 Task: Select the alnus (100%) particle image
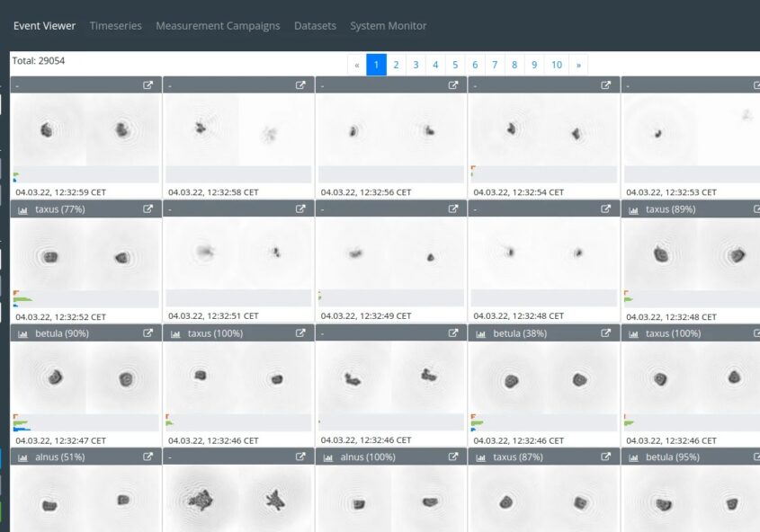tap(391, 499)
